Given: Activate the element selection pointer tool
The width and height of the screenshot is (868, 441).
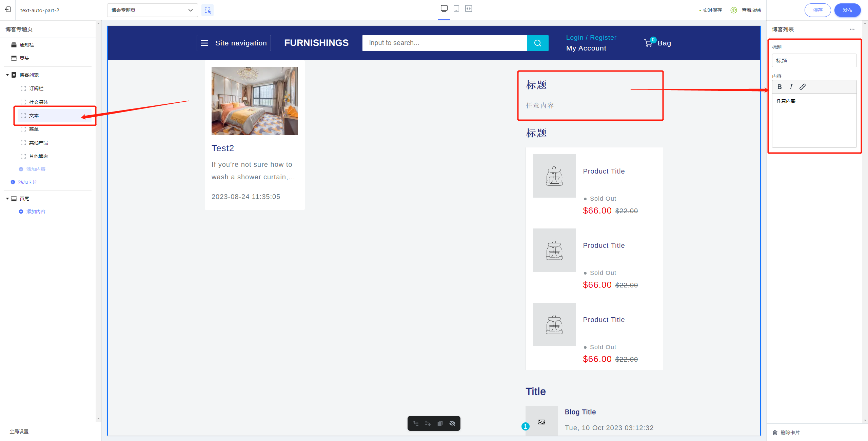Looking at the screenshot, I should point(208,10).
